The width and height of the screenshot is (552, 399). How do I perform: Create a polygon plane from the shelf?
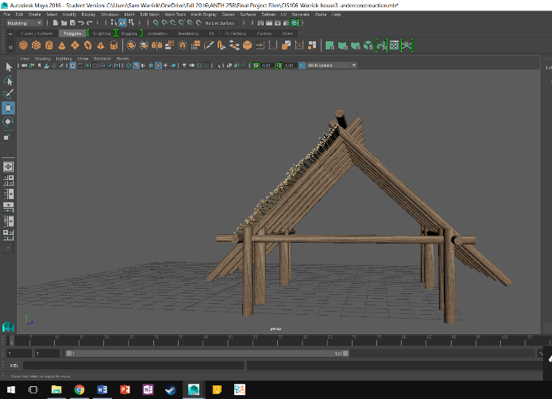tap(75, 45)
